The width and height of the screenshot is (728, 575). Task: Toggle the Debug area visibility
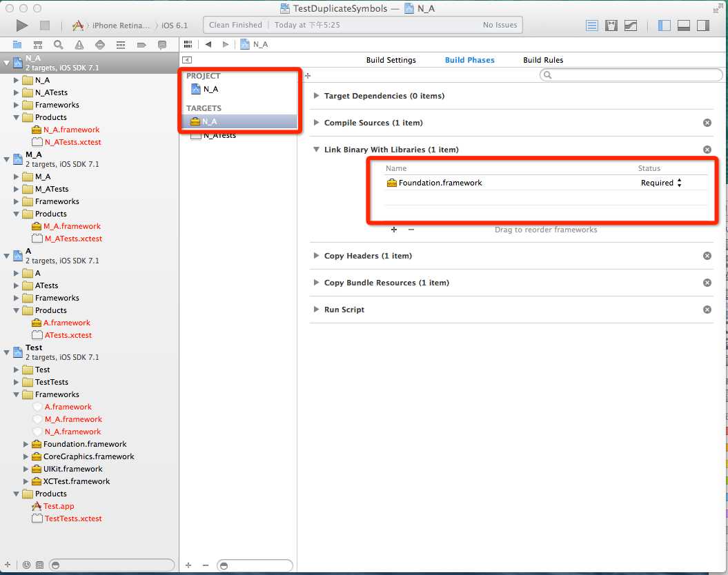[683, 25]
